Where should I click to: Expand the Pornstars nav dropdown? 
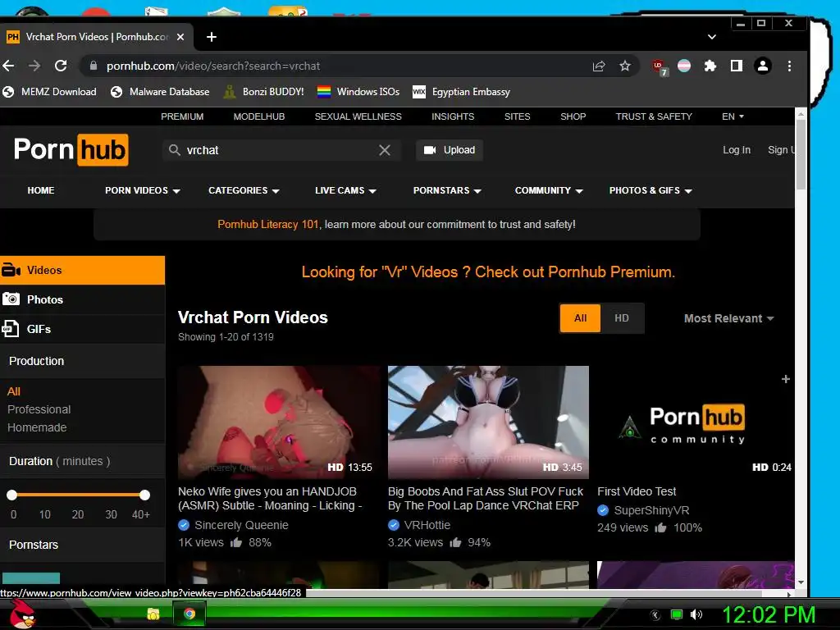[x=447, y=190]
